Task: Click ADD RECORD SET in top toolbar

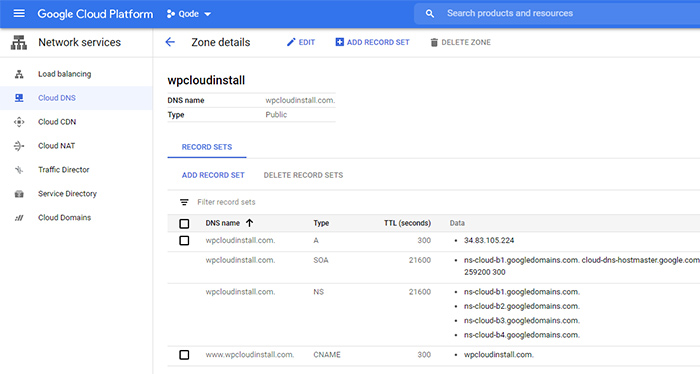Action: (372, 42)
